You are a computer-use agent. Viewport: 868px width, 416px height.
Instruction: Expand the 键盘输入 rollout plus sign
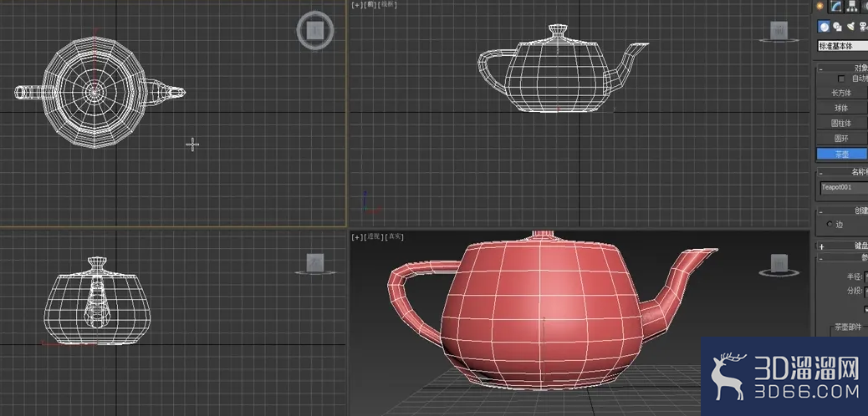[821, 246]
